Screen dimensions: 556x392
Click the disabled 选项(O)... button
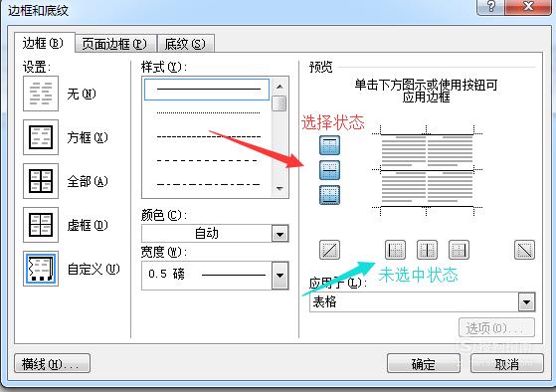[496, 327]
